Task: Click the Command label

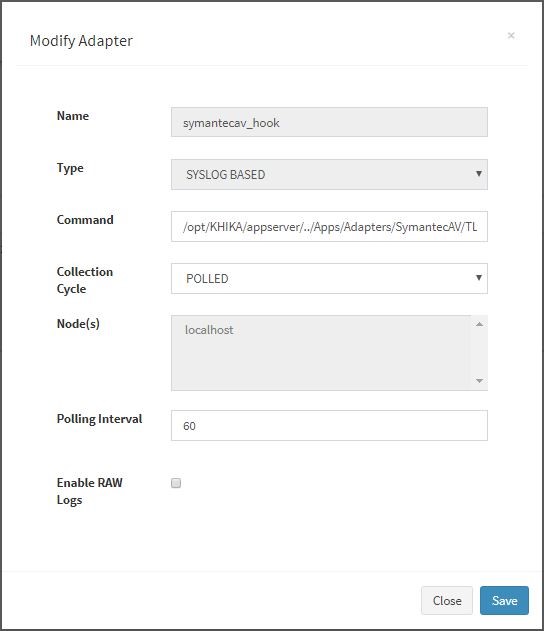Action: point(85,220)
